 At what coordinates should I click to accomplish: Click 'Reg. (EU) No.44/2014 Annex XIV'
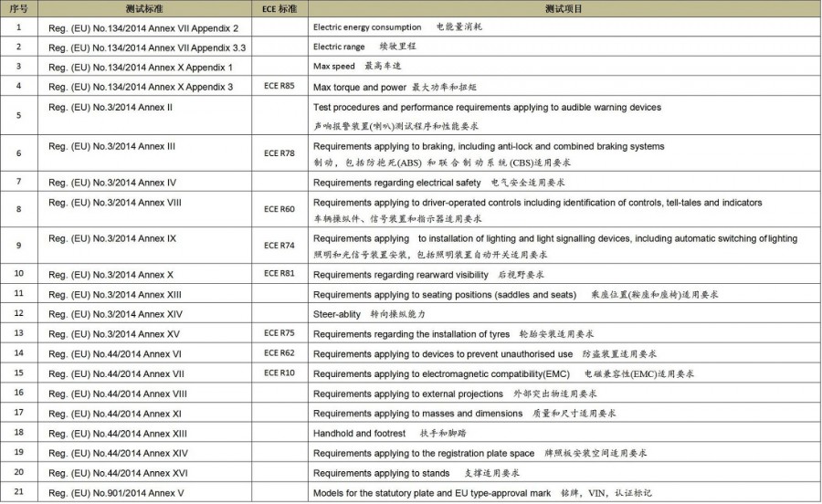(118, 454)
